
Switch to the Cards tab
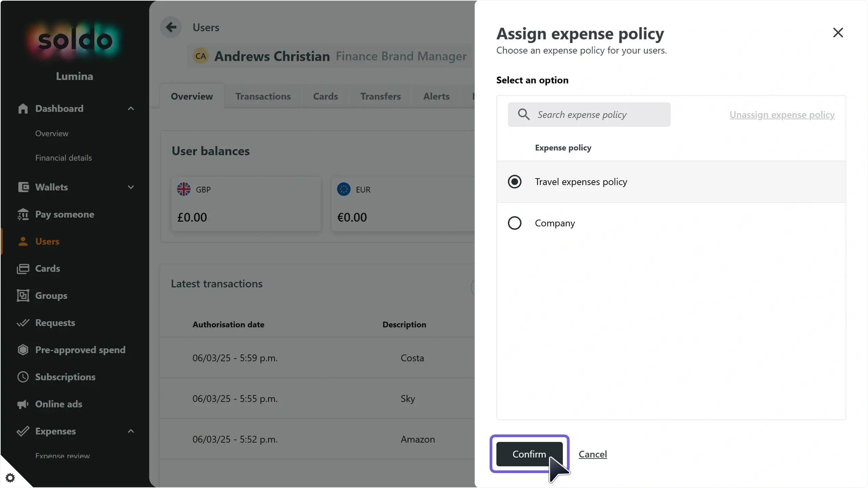[x=325, y=96]
